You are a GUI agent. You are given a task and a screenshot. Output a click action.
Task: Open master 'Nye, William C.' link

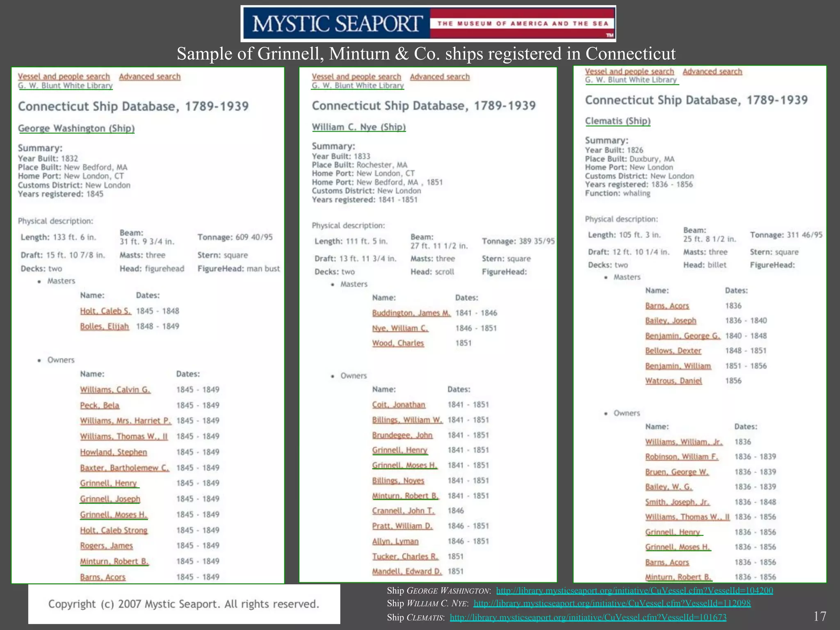click(400, 328)
